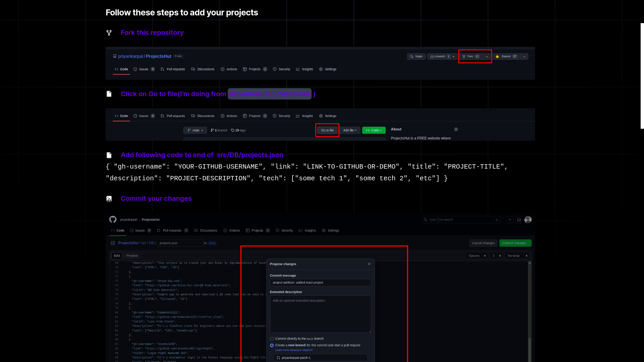Expand the Add file dropdown
The image size is (644, 362).
pos(350,130)
